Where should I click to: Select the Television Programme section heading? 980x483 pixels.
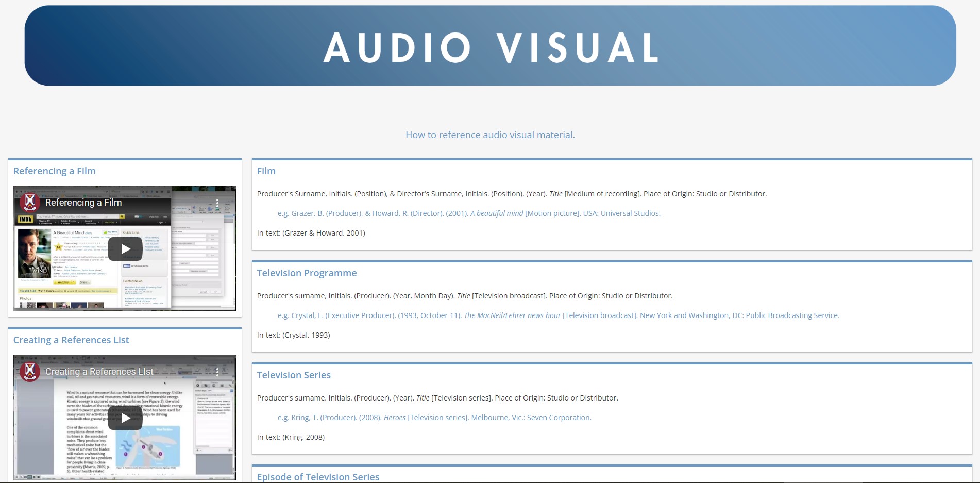(x=307, y=273)
